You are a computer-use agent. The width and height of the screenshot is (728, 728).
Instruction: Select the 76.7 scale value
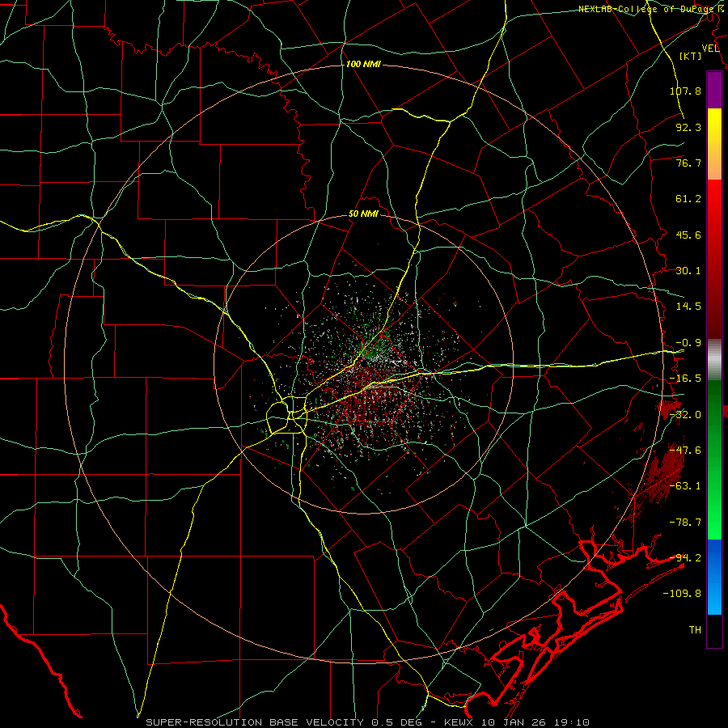pos(688,163)
